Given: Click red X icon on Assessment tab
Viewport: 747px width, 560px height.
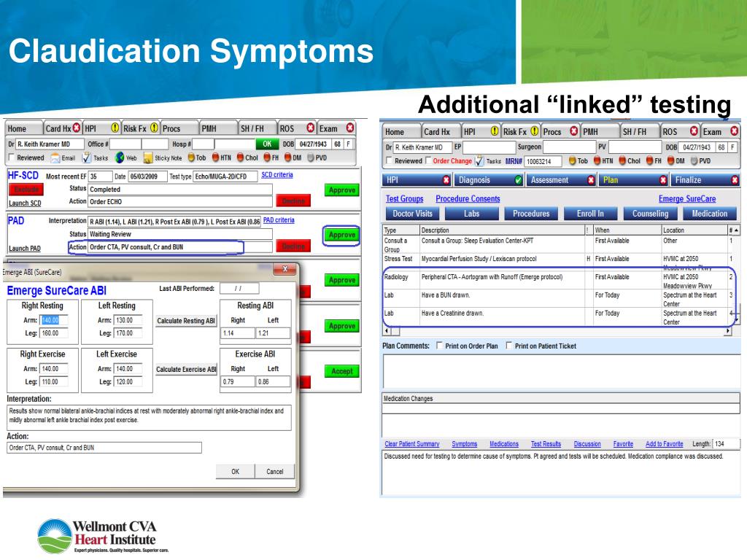Looking at the screenshot, I should 591,180.
